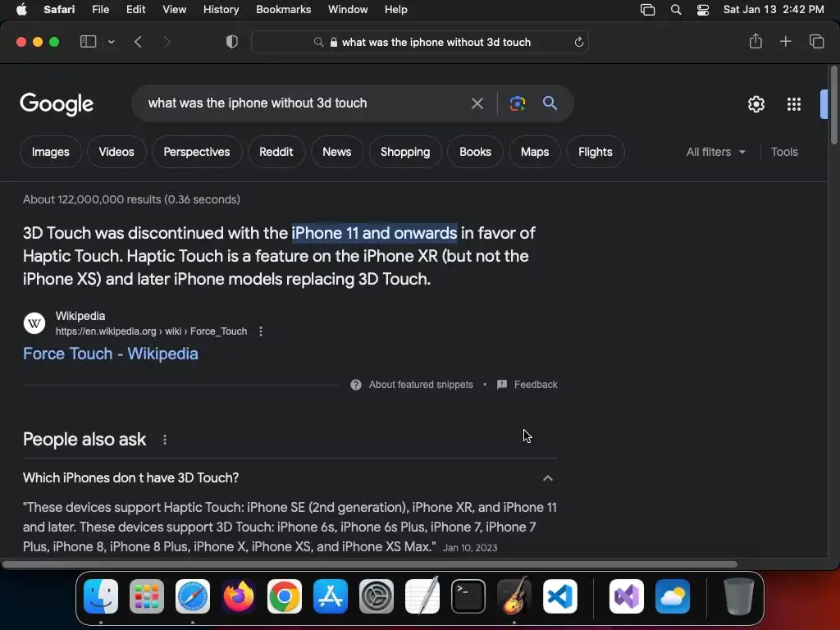Switch to the Videos filter
Screen dimensions: 840x630
[116, 152]
